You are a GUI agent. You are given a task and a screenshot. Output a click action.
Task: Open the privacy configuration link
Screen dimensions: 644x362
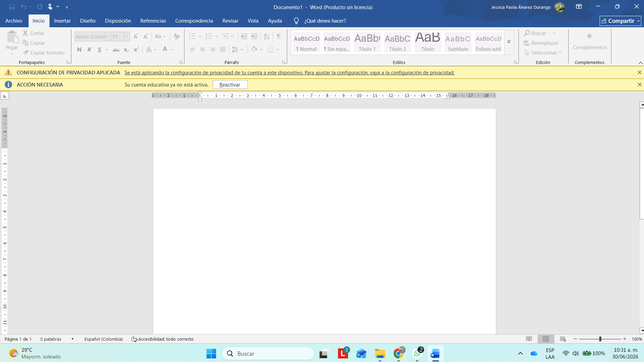tap(289, 72)
